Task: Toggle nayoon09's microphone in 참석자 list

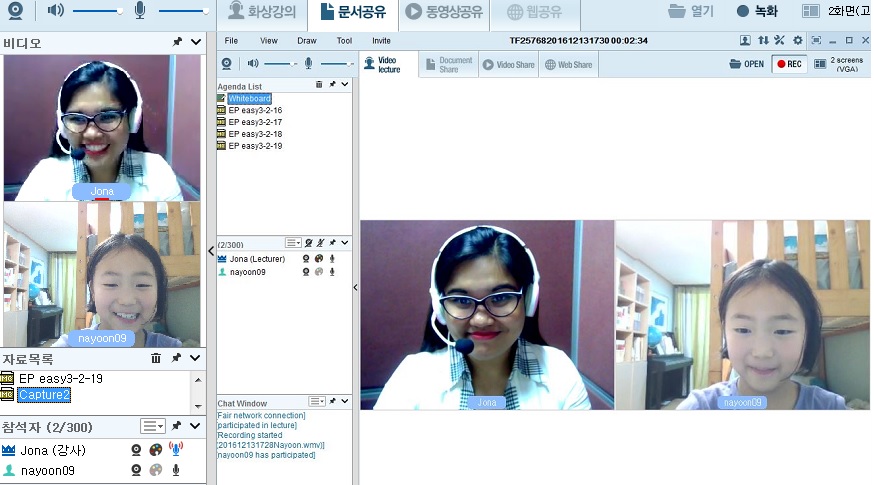Action: click(x=176, y=470)
